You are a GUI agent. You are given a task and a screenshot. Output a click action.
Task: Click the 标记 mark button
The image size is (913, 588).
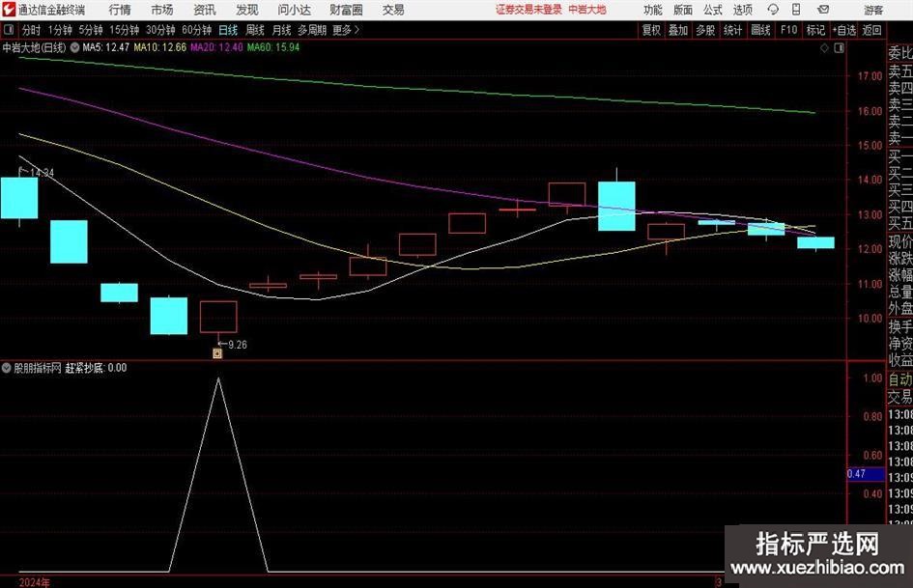(815, 30)
